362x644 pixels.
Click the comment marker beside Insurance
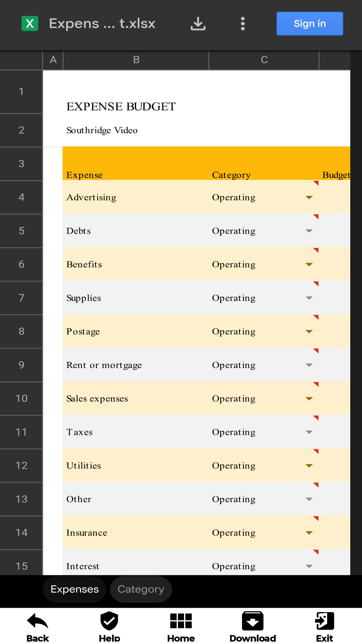coord(316,519)
